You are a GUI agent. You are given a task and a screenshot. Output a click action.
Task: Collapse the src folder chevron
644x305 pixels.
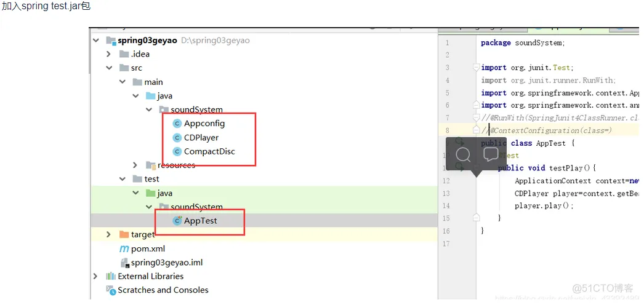(109, 68)
